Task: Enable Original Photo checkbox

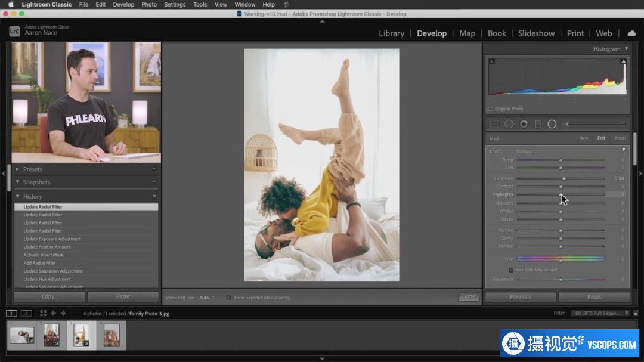Action: (490, 109)
